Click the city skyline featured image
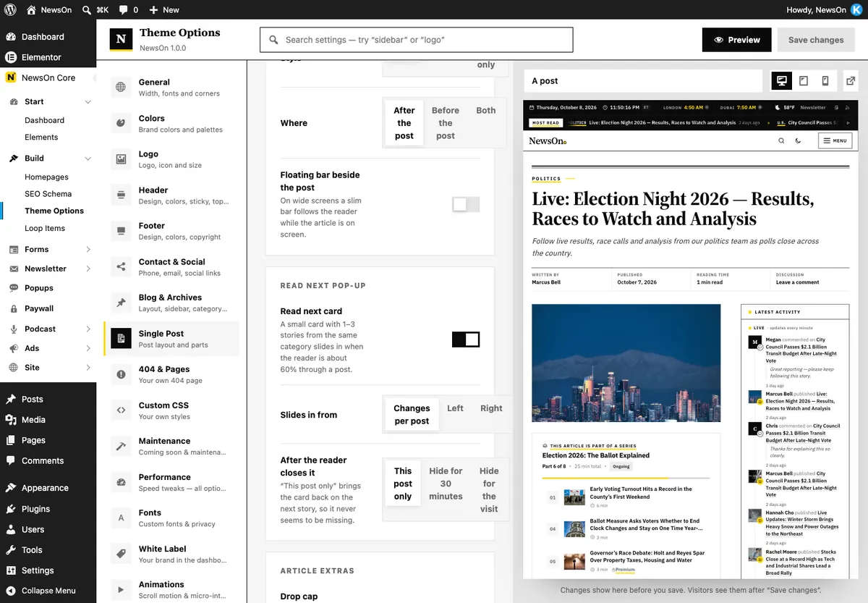 tap(626, 363)
